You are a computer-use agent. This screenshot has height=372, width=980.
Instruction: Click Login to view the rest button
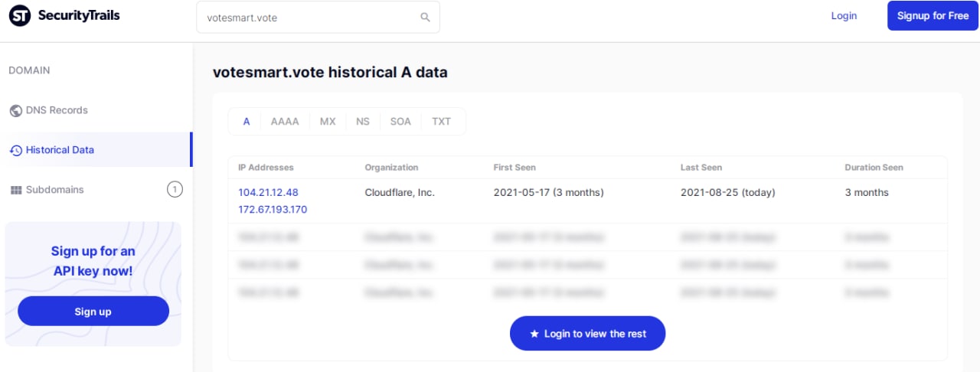coord(587,334)
